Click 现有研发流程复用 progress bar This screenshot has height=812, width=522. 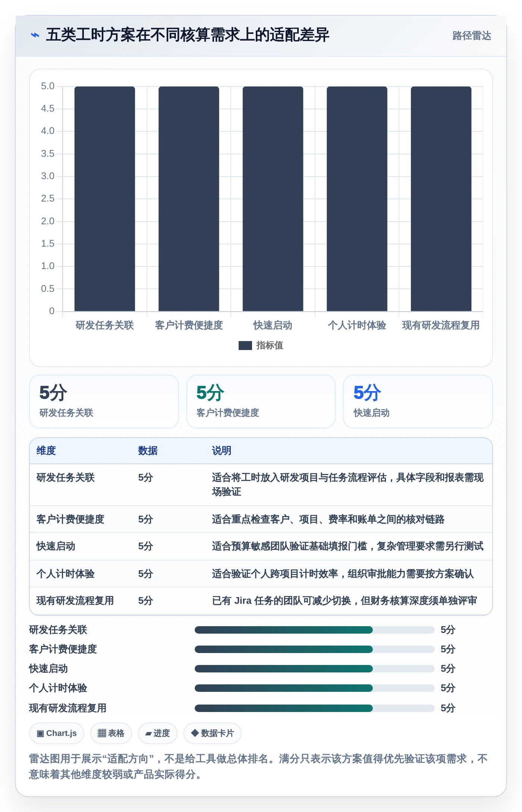(315, 708)
